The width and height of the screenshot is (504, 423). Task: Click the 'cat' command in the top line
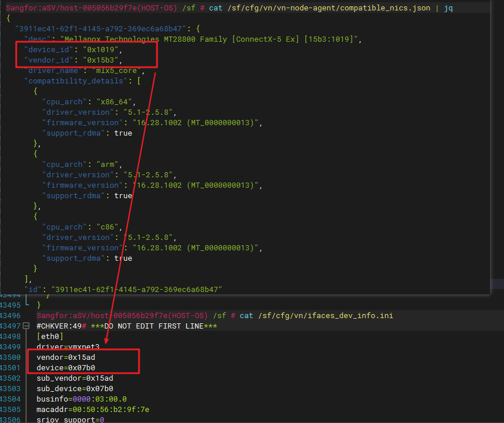216,8
